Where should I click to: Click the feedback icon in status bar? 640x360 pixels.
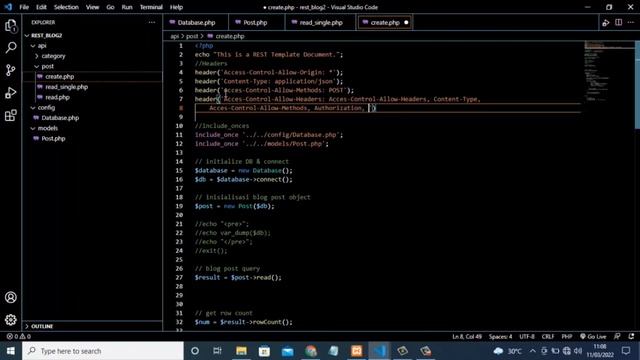pyautogui.click(x=618, y=336)
